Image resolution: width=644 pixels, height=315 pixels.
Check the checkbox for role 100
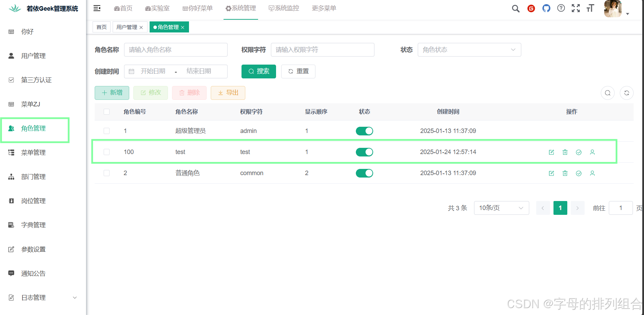106,152
